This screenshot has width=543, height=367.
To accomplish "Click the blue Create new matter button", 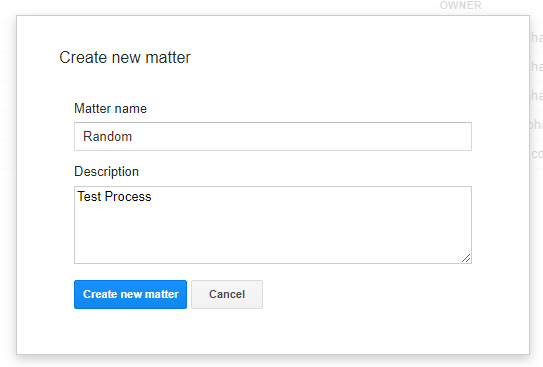I will (130, 294).
